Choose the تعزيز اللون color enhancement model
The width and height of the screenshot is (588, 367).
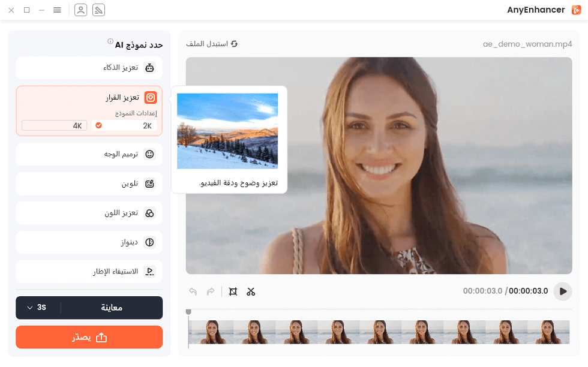click(x=89, y=213)
